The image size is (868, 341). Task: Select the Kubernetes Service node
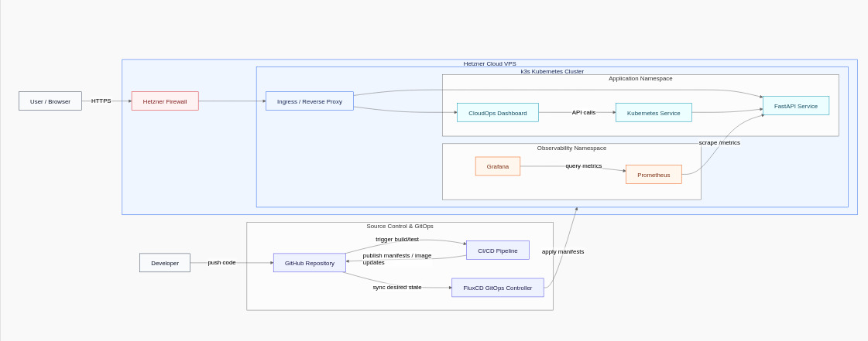click(654, 113)
